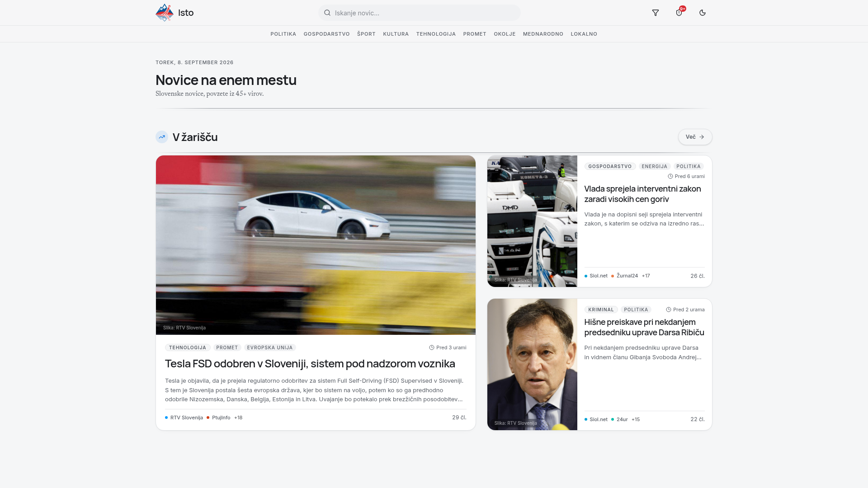
Task: Open the Tehnologija category
Action: [436, 34]
